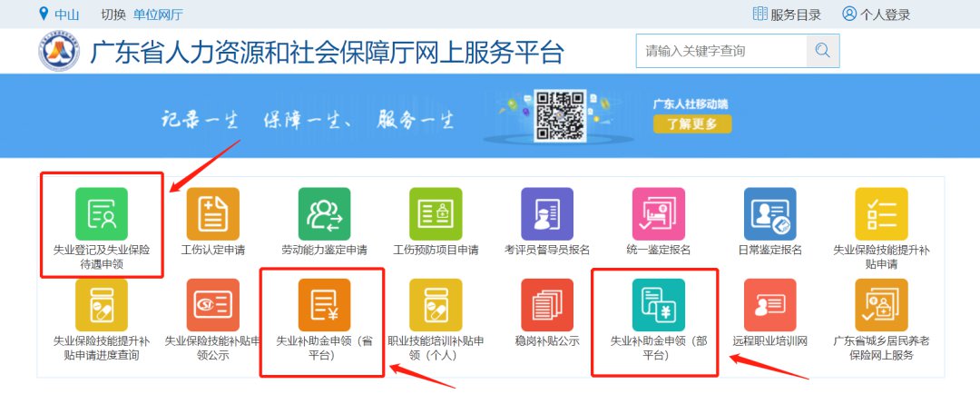Open 失业保险技能提升补贴申请进度查询 icon
The height and width of the screenshot is (394, 980).
[x=102, y=305]
